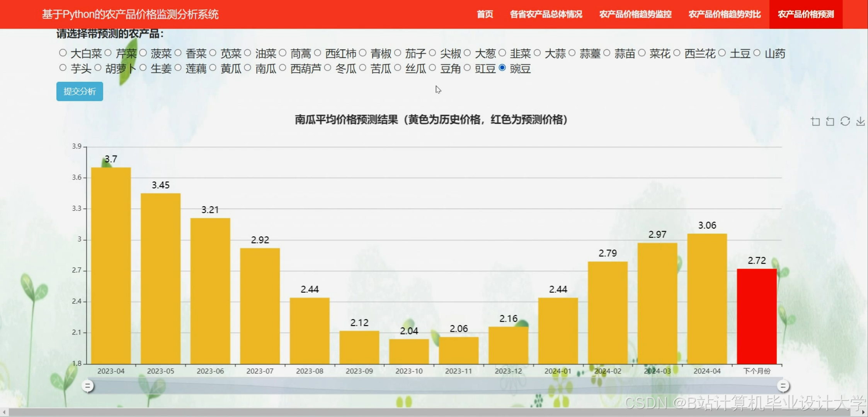
Task: Select the 生姜 radio button
Action: tap(143, 68)
